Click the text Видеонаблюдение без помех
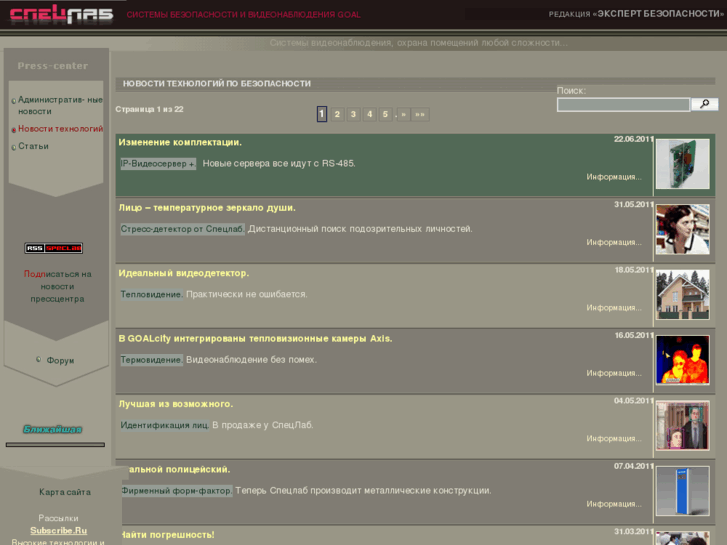 [251, 360]
